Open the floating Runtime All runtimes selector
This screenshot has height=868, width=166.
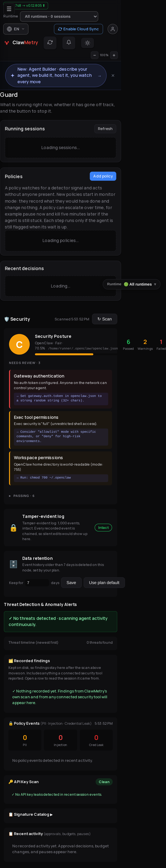pyautogui.click(x=132, y=284)
